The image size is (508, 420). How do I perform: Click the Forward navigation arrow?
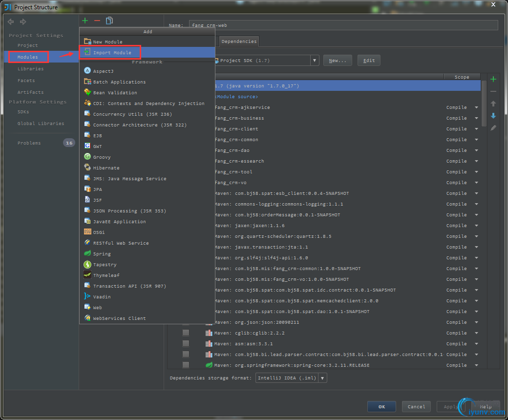(23, 21)
